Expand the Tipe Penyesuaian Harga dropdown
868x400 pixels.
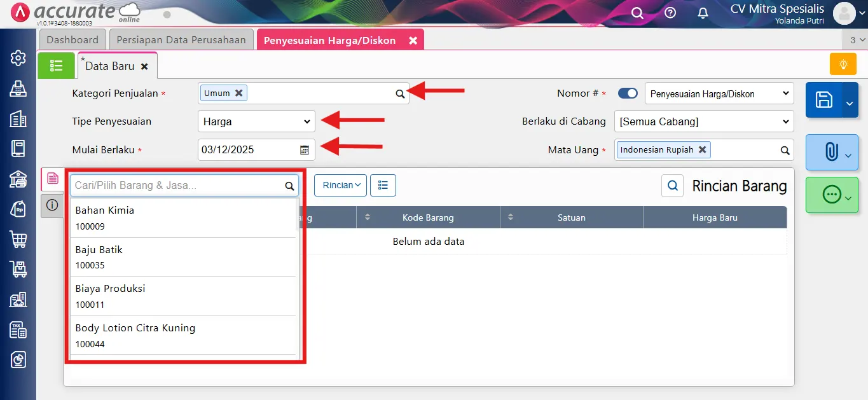point(256,121)
